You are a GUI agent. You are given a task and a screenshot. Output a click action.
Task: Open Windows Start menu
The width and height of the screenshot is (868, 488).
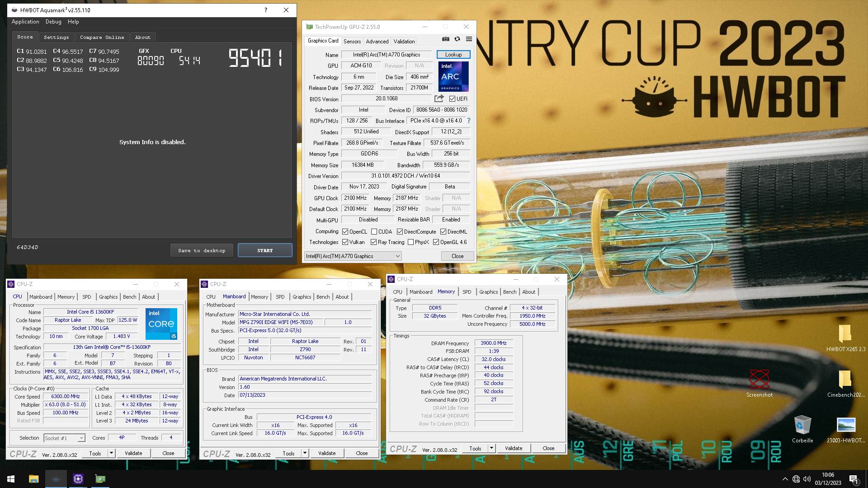click(x=11, y=479)
